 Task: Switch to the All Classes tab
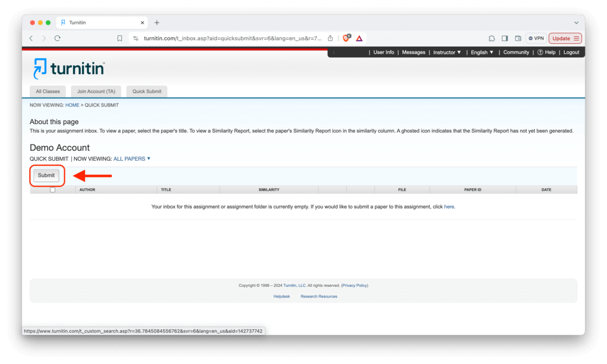[47, 91]
